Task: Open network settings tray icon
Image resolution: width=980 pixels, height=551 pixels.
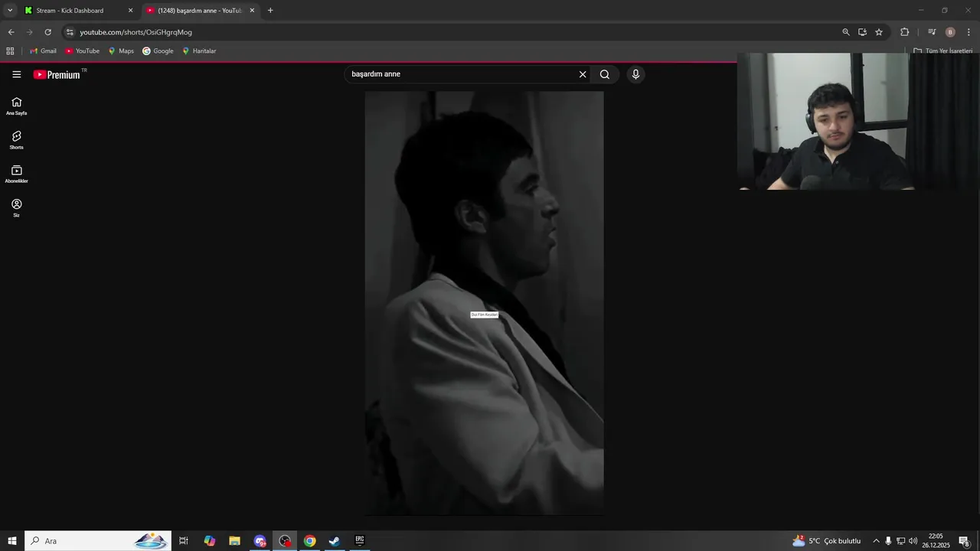Action: pyautogui.click(x=900, y=541)
